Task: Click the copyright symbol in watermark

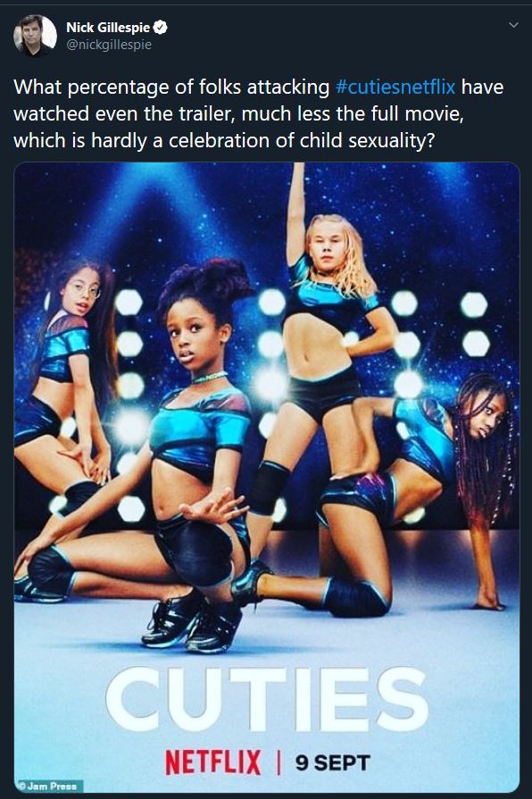Action: pos(22,787)
